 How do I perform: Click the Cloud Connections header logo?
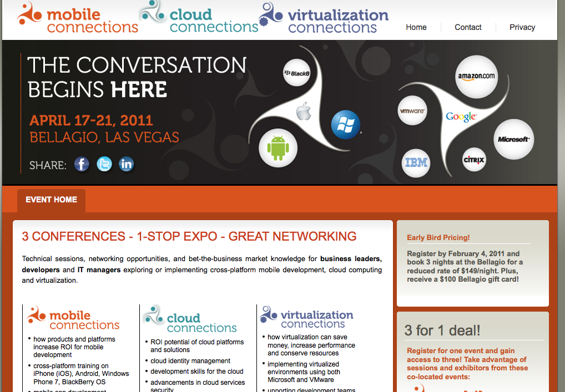[198, 19]
